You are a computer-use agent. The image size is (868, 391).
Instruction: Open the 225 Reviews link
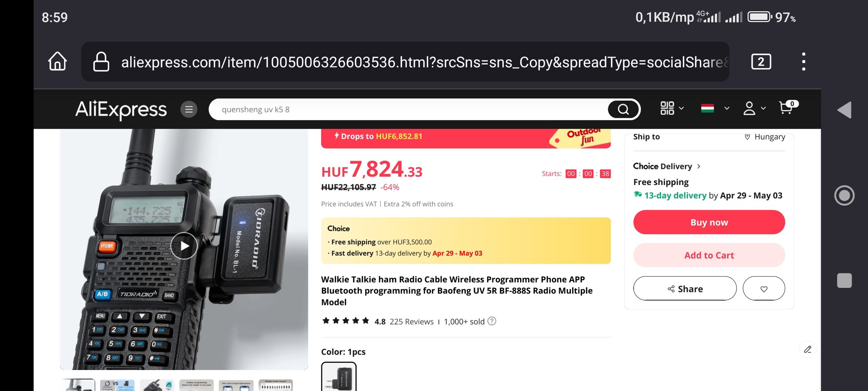(411, 322)
